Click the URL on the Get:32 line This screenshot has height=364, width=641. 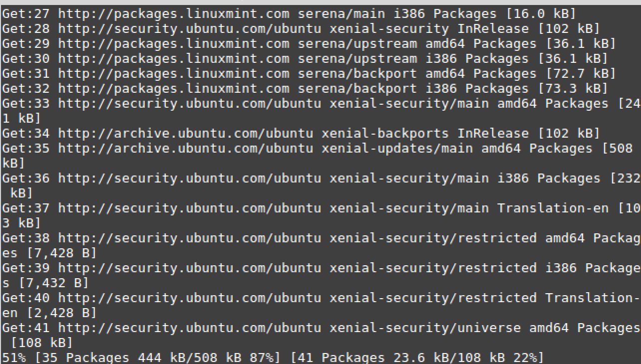(174, 89)
